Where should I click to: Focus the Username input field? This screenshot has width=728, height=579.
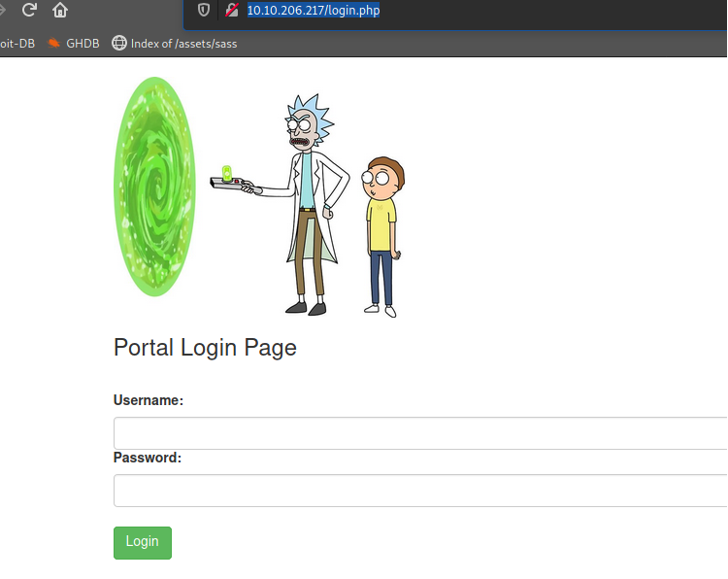[420, 433]
